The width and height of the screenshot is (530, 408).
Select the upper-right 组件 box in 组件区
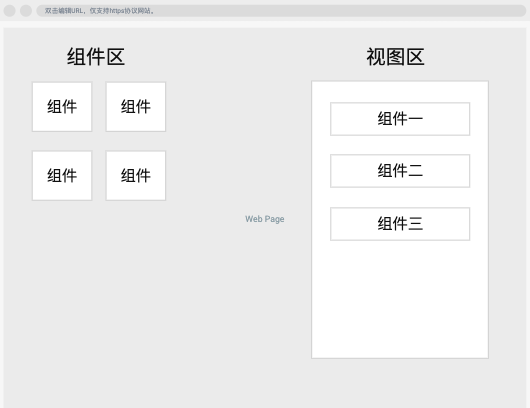[x=136, y=107]
